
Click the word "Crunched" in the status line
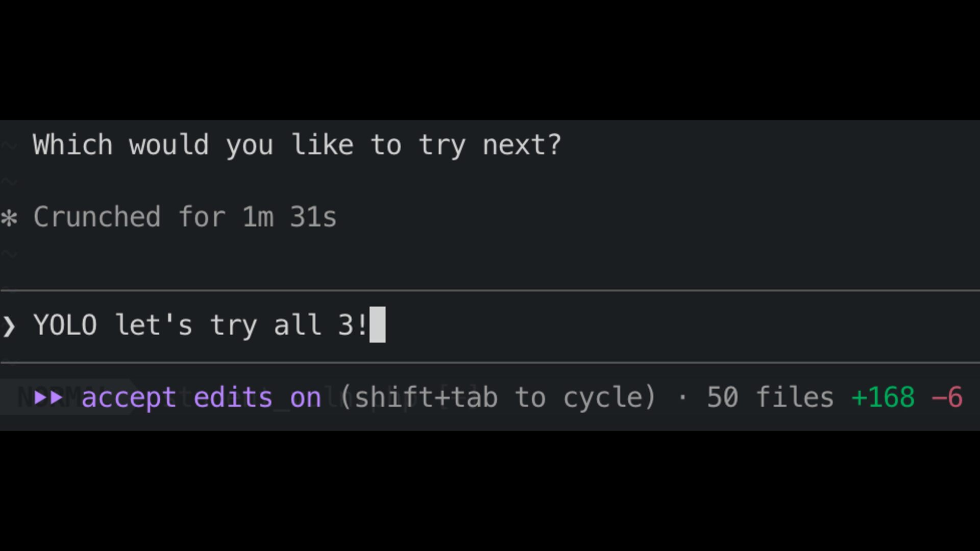tap(97, 217)
